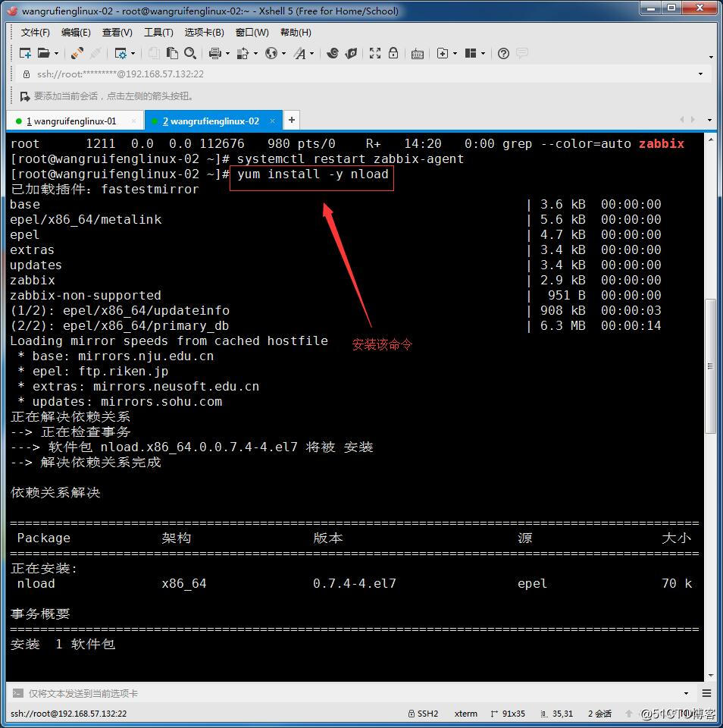The height and width of the screenshot is (728, 723).
Task: Click the Disconnect icon
Action: click(95, 53)
